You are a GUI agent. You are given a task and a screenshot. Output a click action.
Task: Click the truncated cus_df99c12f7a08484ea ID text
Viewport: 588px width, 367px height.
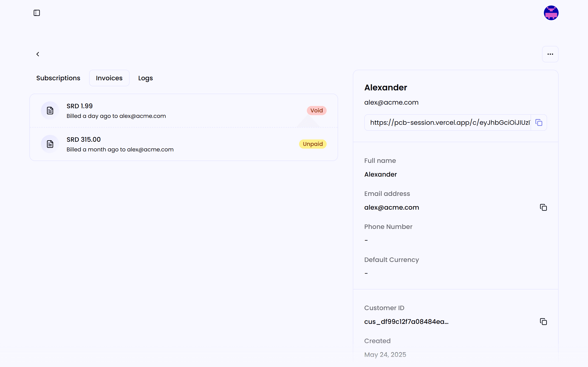[x=406, y=322]
